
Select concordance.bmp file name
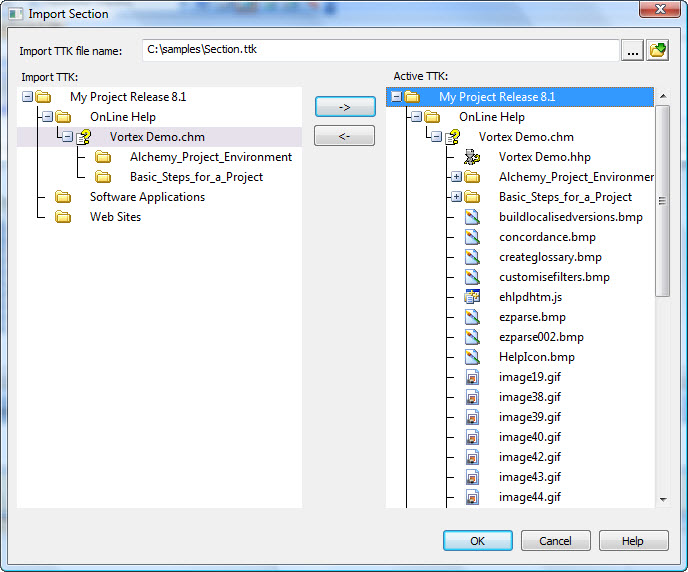[547, 237]
